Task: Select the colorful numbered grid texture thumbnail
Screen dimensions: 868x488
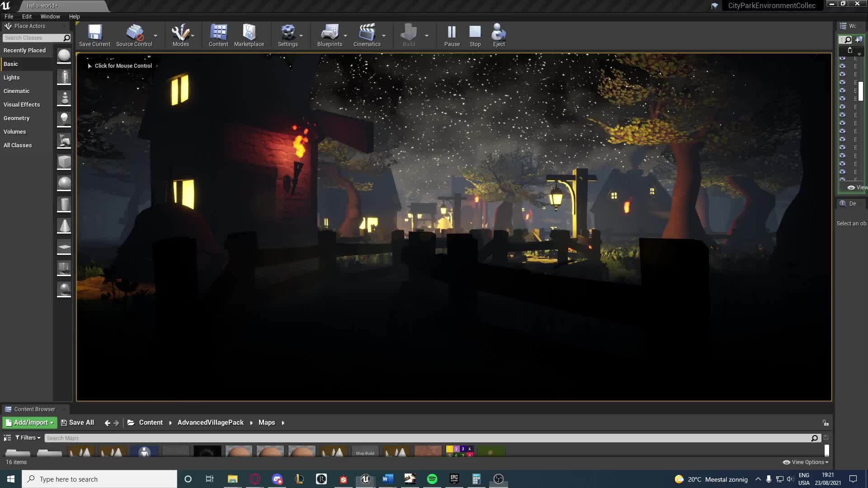Action: pyautogui.click(x=460, y=451)
